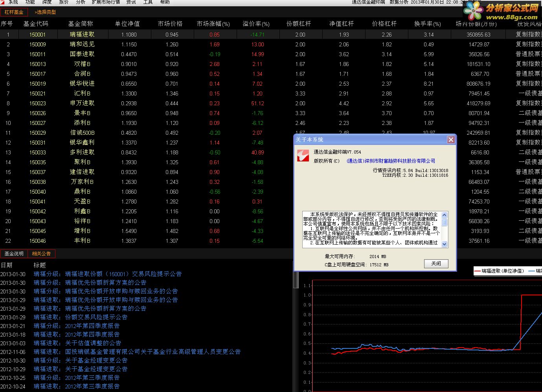
Task: Open the 报价 menu
Action: pyautogui.click(x=64, y=2)
